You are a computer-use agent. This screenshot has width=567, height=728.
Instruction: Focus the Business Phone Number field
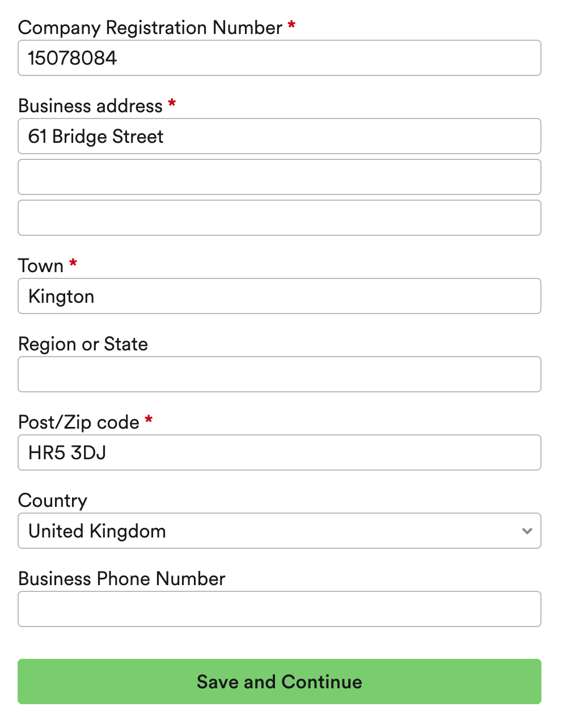point(279,609)
